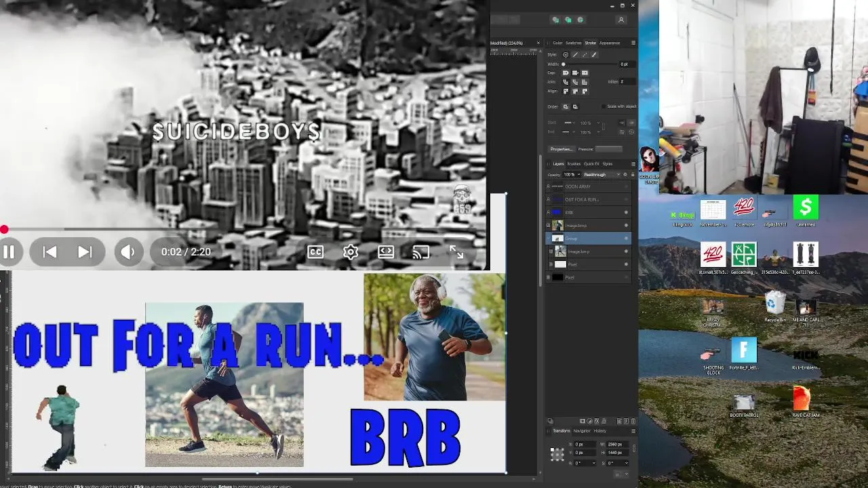The height and width of the screenshot is (488, 868).
Task: Click the account profile icon in toolbar
Action: click(x=620, y=20)
